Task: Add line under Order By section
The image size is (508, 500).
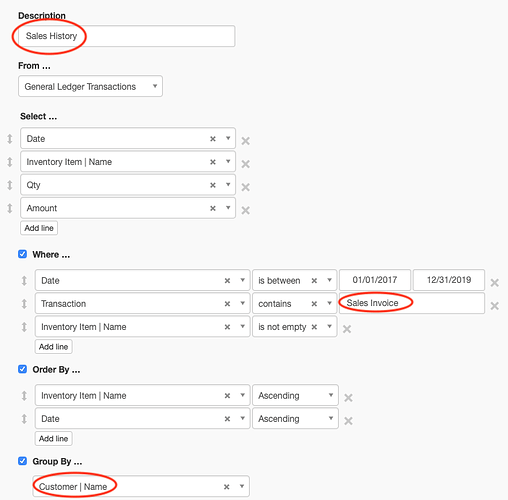Action: click(x=54, y=438)
